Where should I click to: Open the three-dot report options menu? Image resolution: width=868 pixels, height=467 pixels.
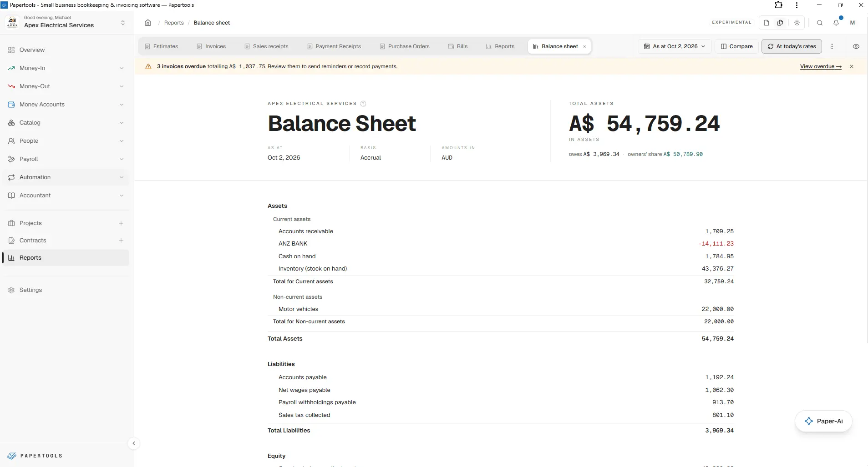(x=832, y=46)
